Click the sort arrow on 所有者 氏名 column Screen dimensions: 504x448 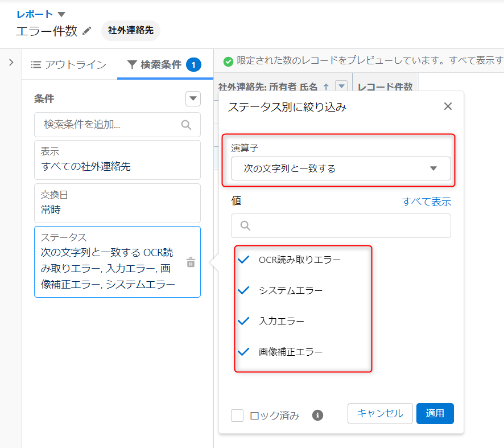coord(326,87)
